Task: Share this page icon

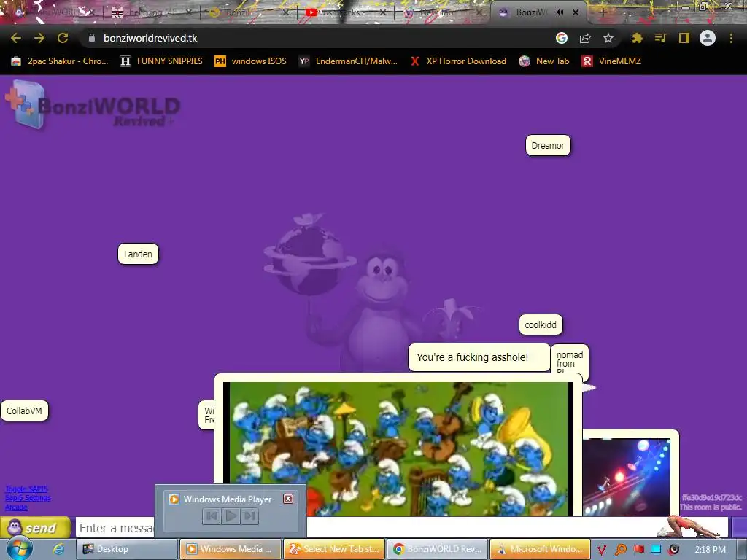Action: [585, 38]
